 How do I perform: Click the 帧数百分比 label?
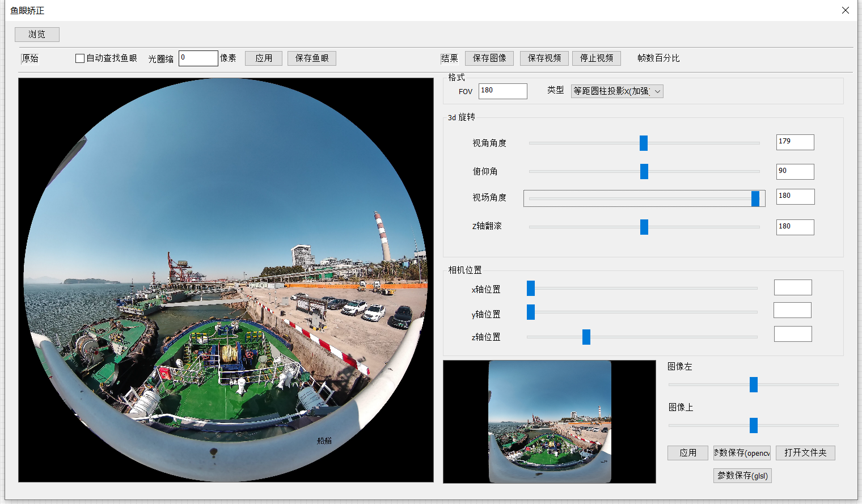pyautogui.click(x=658, y=58)
